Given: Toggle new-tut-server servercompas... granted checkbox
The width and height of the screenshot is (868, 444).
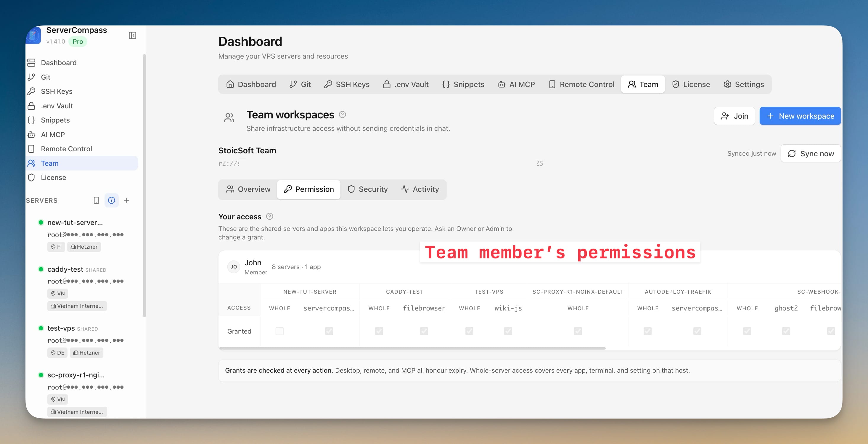Looking at the screenshot, I should [329, 331].
